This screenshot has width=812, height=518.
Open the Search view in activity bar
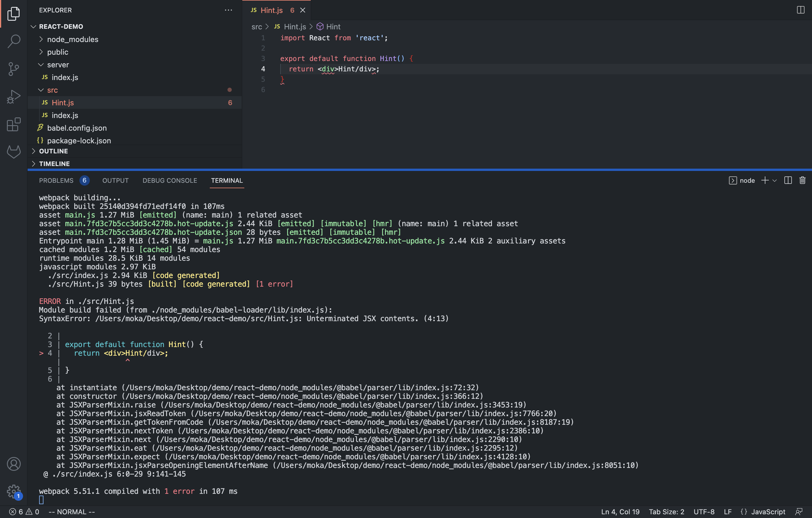coord(14,41)
